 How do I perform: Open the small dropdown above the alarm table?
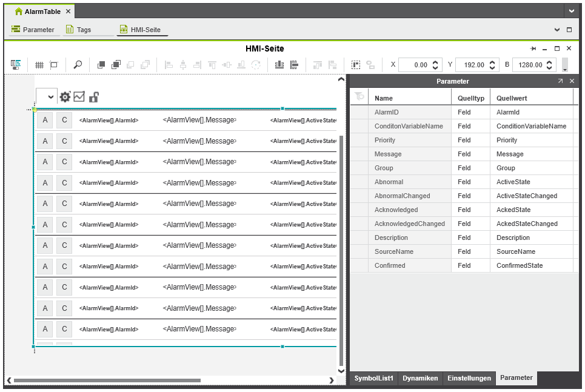point(46,97)
